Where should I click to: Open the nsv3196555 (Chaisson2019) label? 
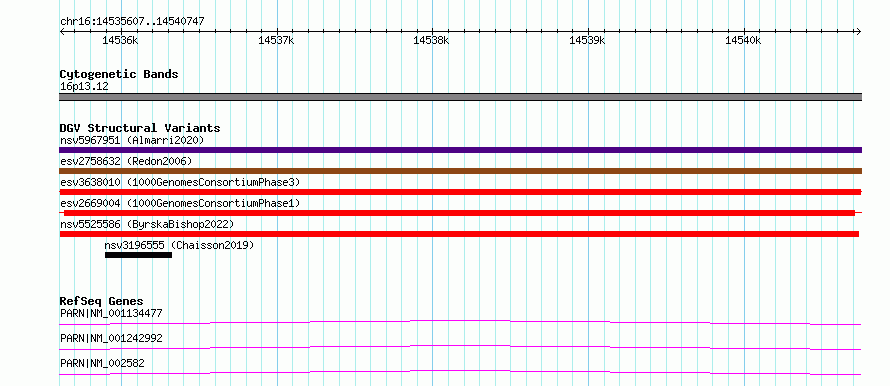(179, 245)
